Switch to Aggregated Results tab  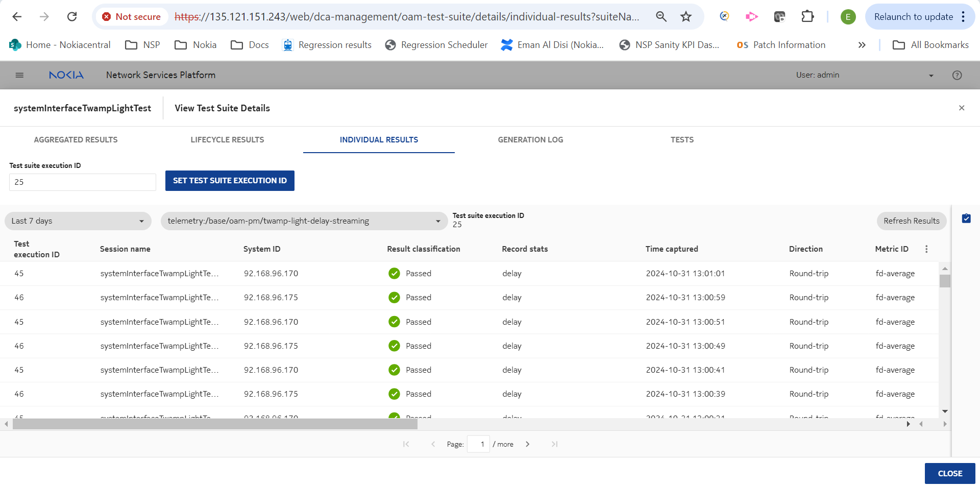(x=76, y=140)
